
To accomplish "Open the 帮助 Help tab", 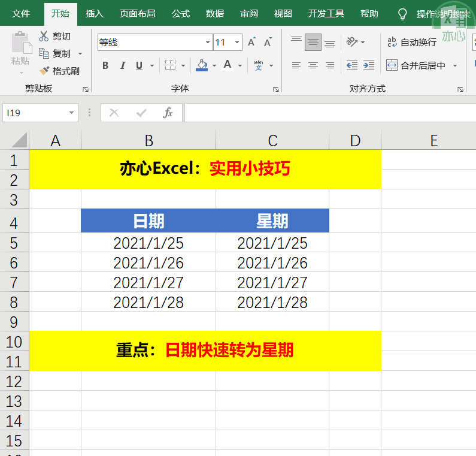I will (x=369, y=14).
